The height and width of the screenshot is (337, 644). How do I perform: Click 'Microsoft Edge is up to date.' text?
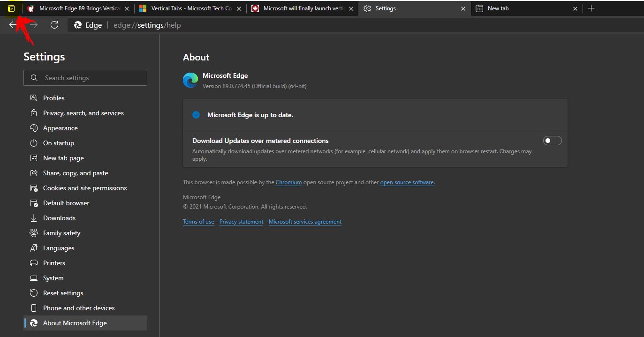(250, 115)
